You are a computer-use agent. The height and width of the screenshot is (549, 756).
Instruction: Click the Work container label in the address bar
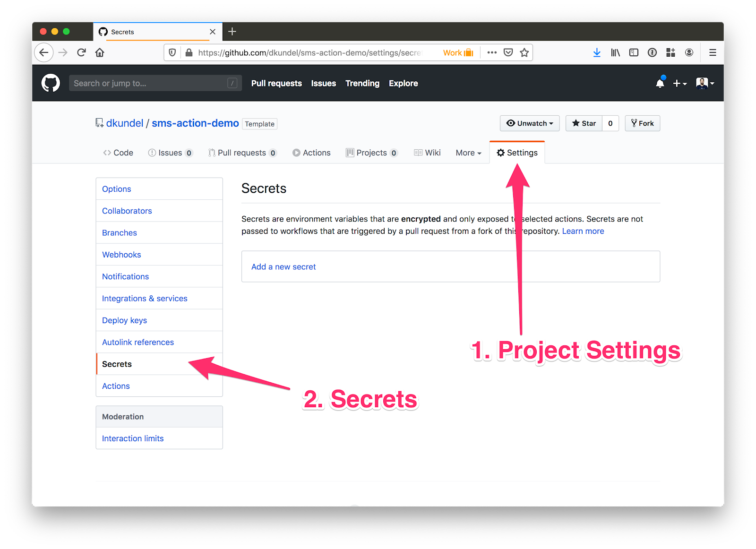click(x=458, y=52)
